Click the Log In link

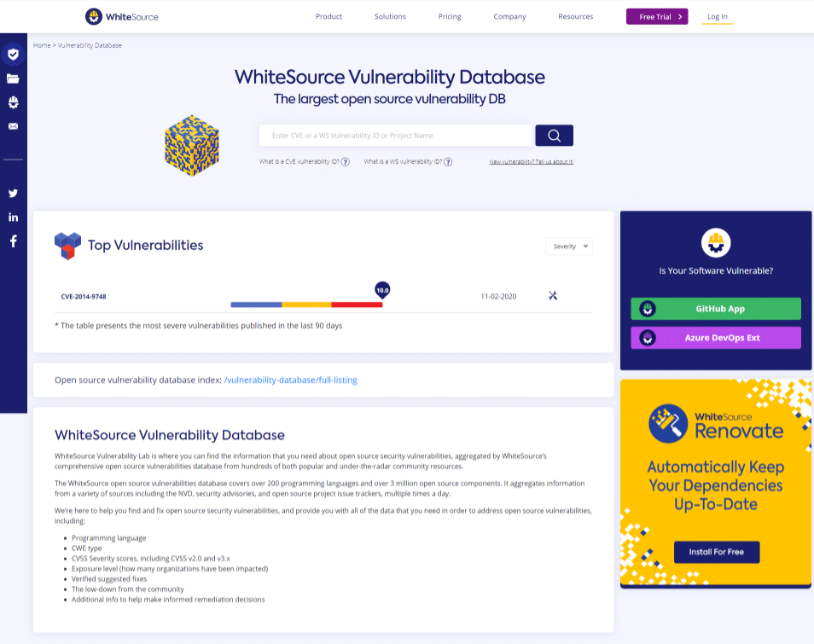tap(718, 16)
